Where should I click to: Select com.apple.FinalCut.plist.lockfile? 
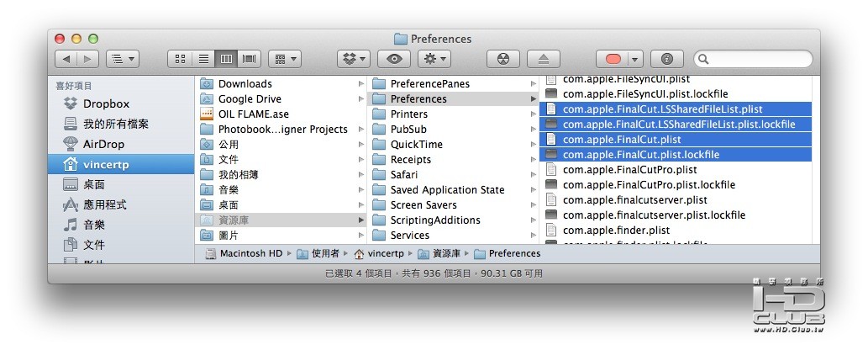point(676,154)
